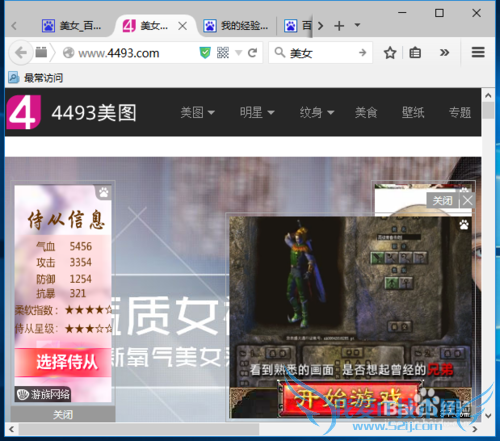
Task: Click the pink 4493 site logo
Action: (23, 112)
